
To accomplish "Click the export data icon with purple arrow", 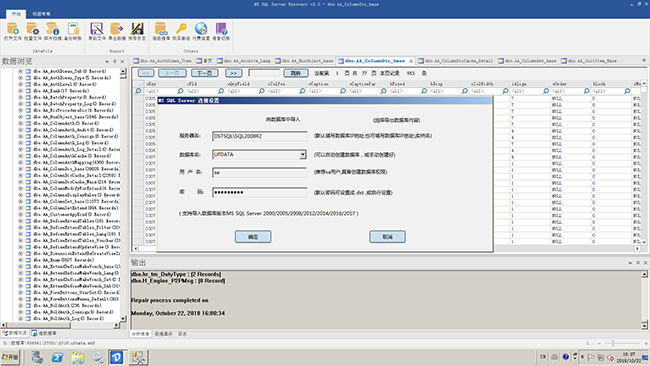I will click(116, 29).
